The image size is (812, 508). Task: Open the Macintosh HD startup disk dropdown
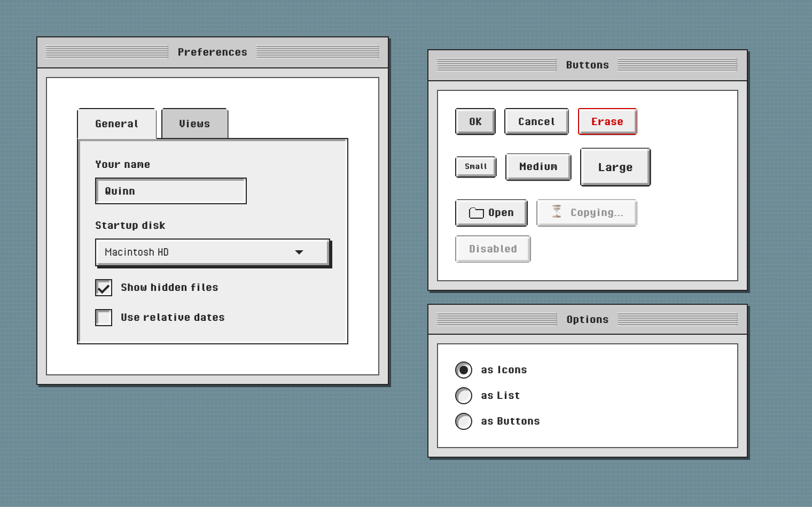tap(213, 252)
